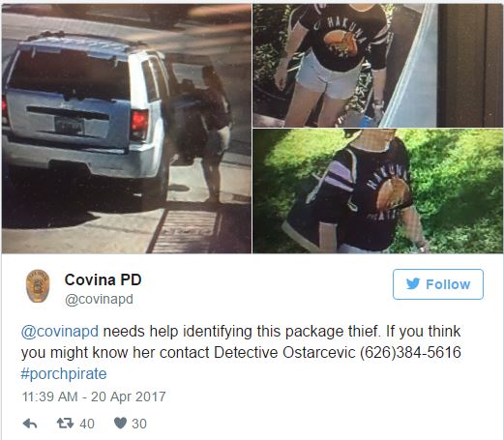Click the Twitter bird icon in Follow
The width and height of the screenshot is (504, 440).
click(x=413, y=284)
